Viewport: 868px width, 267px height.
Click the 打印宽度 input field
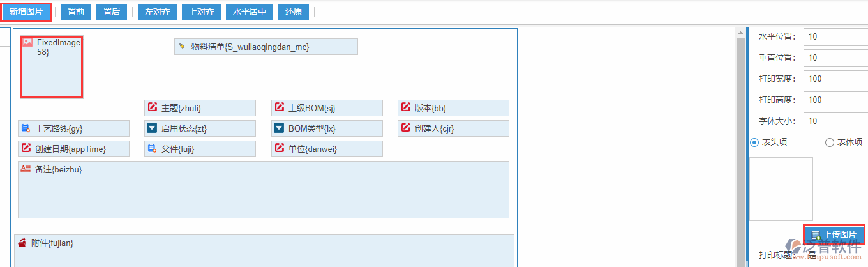click(835, 79)
